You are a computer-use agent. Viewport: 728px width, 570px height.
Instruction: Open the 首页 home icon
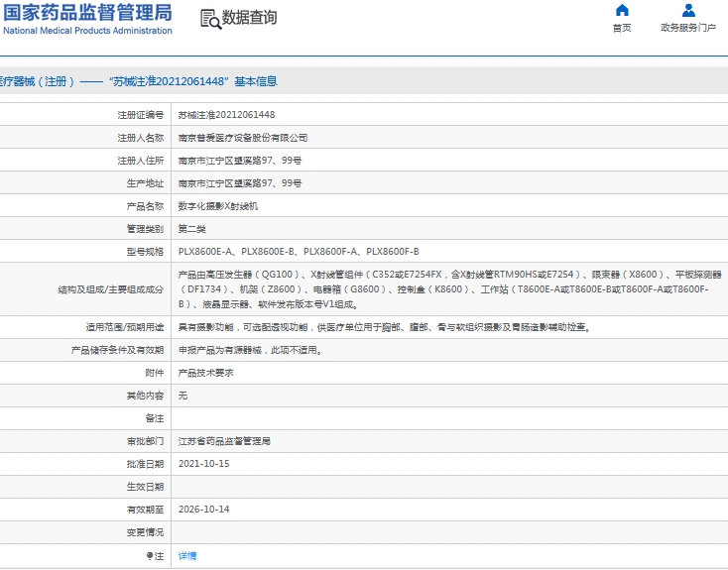point(622,10)
